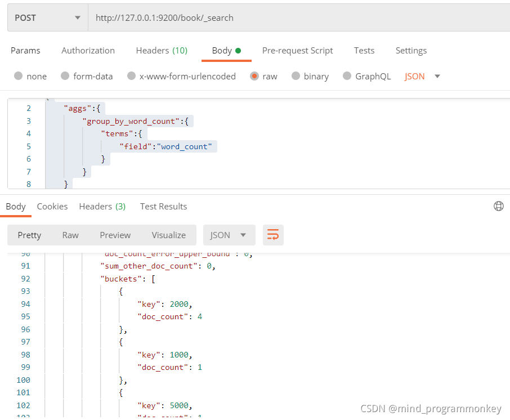Switch to the Preview response view
Image resolution: width=510 pixels, height=420 pixels.
pos(115,235)
